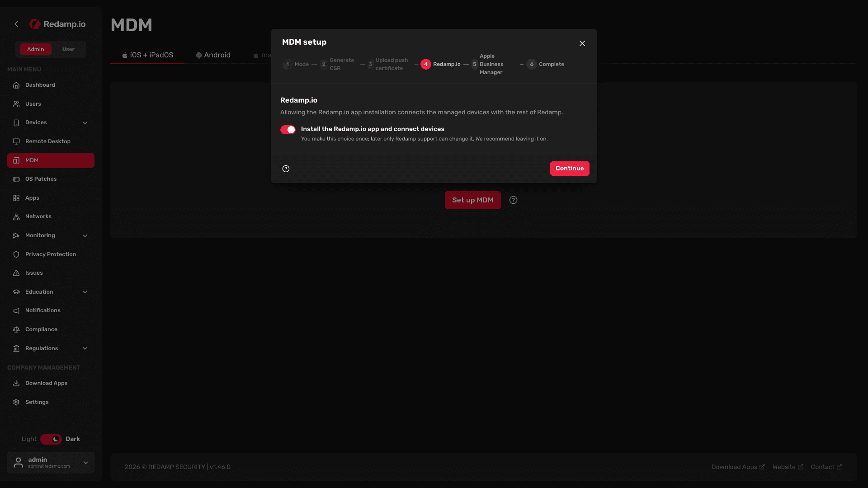
Task: Toggle Install the Redamp.io app switch
Action: [x=288, y=130]
